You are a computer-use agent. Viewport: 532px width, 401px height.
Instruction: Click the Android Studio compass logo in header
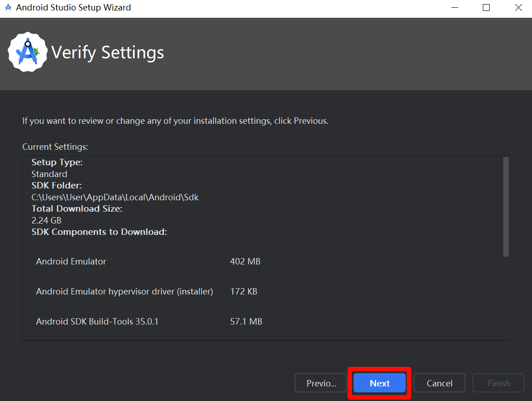[28, 52]
